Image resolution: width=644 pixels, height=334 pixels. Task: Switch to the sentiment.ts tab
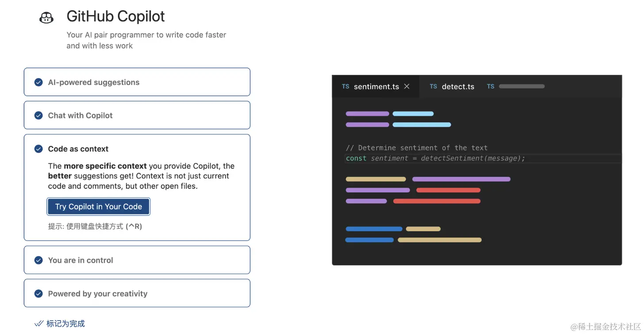(x=376, y=87)
